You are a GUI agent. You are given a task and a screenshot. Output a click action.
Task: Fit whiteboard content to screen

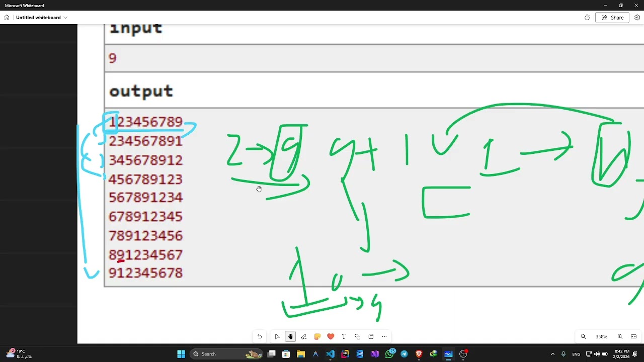(633, 336)
